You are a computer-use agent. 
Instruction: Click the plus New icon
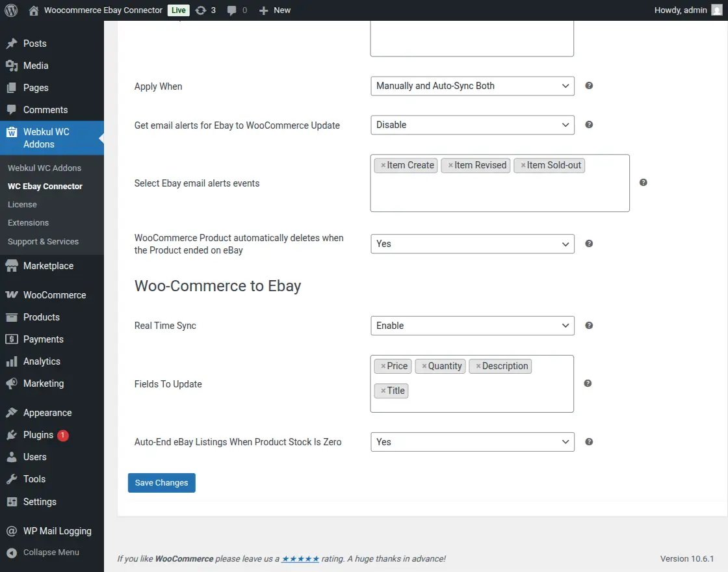[x=264, y=10]
